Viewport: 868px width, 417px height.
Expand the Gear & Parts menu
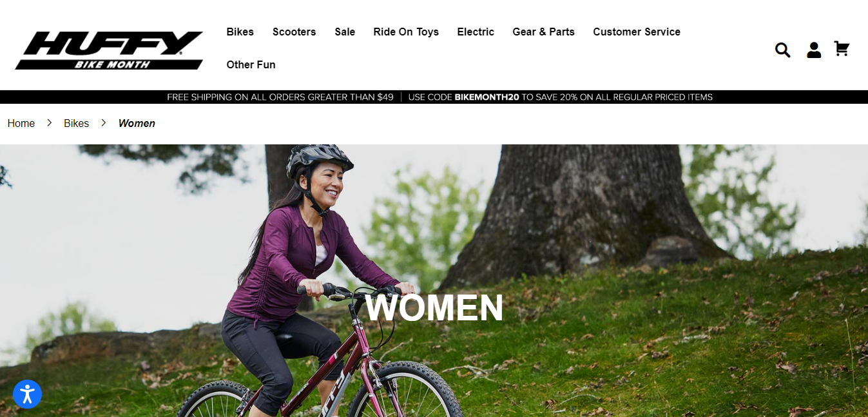(x=543, y=32)
